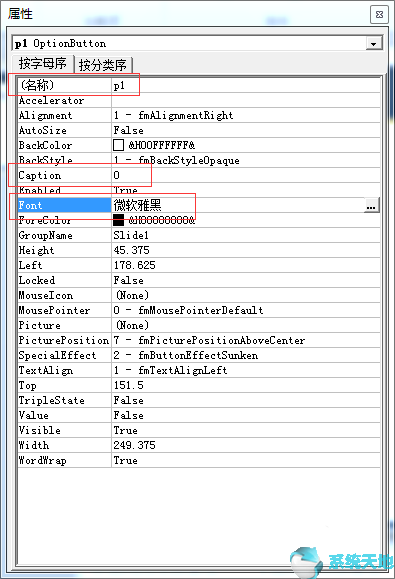Image resolution: width=395 pixels, height=579 pixels.
Task: Select the Width property name
Action: (x=65, y=445)
